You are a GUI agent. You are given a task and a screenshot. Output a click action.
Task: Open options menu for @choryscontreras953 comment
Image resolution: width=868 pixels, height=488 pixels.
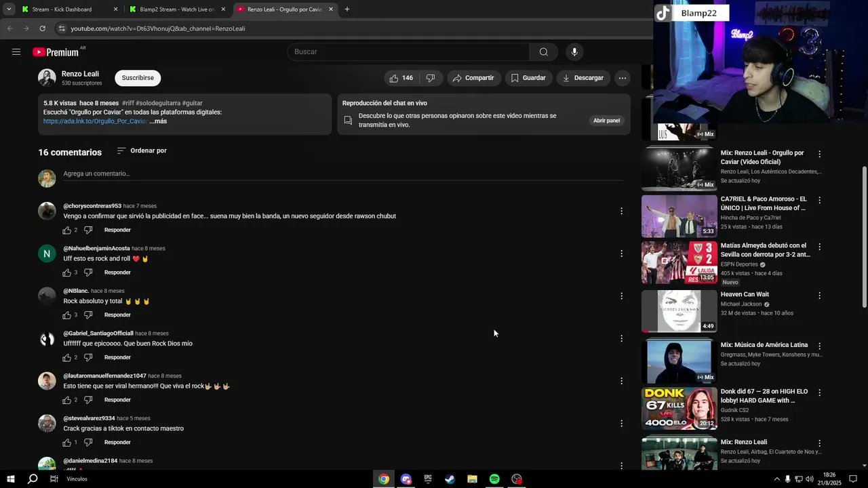coord(621,211)
